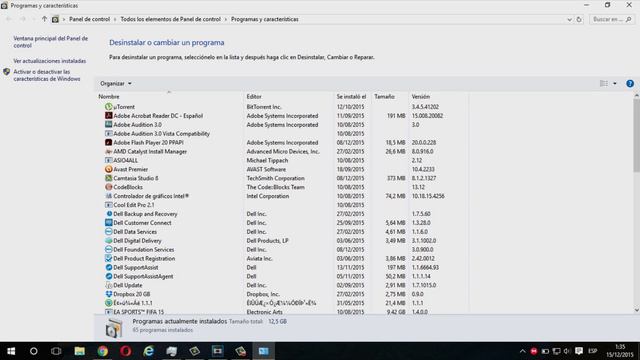Open the action center notification icon

click(x=579, y=351)
